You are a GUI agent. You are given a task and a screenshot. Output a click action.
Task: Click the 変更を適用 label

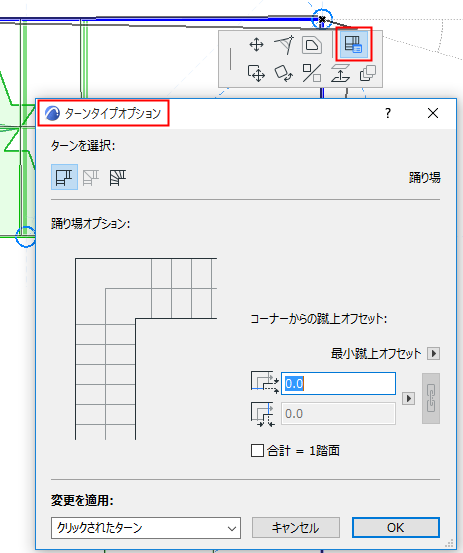[x=82, y=500]
